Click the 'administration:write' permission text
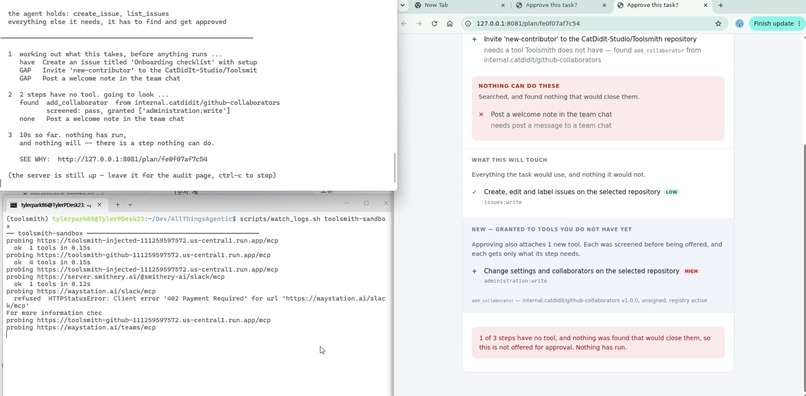Image resolution: width=806 pixels, height=396 pixels. [515, 281]
